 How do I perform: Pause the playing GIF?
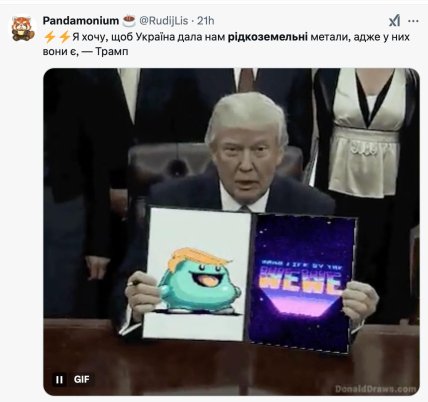[59, 380]
